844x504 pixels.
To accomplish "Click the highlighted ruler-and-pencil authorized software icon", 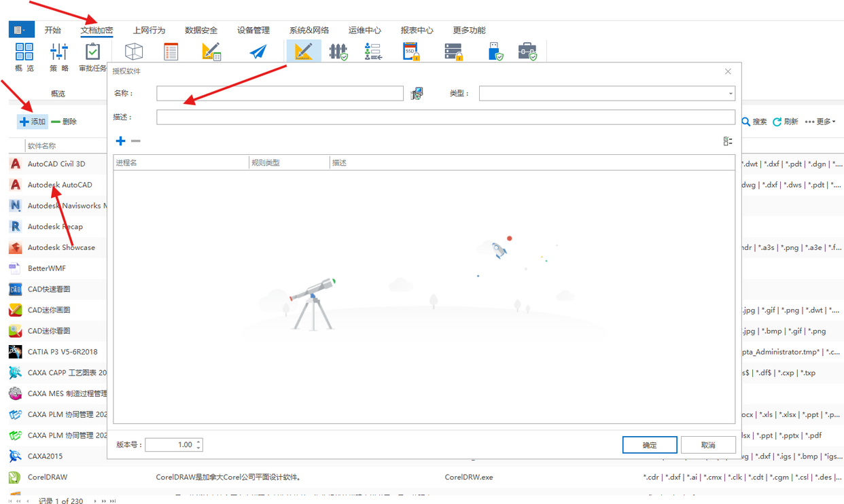I will (x=304, y=52).
